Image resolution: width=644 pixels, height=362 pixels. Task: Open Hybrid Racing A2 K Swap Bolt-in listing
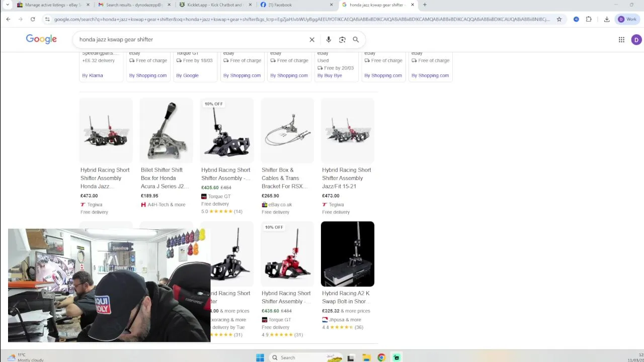[x=346, y=297]
